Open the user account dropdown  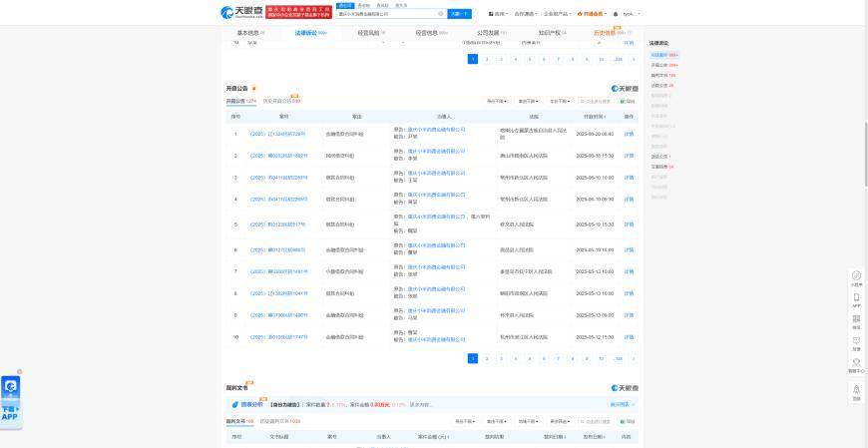tap(632, 14)
